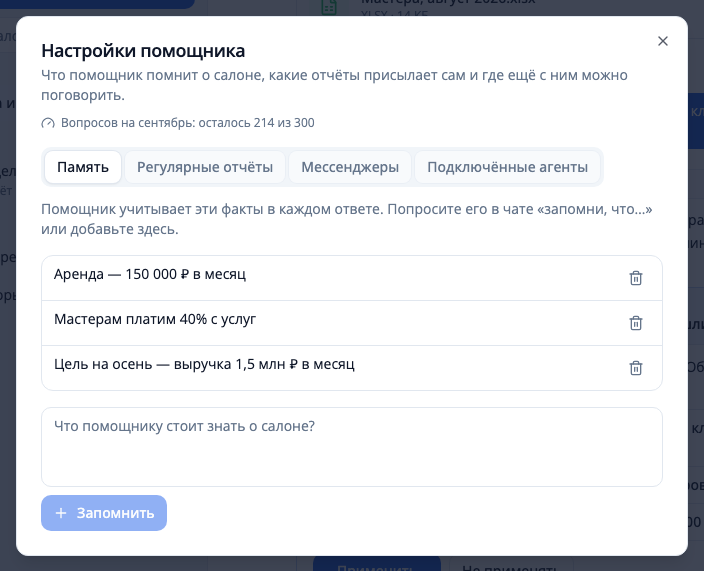Select the text Мастерам платим 40% с услуг

point(155,319)
